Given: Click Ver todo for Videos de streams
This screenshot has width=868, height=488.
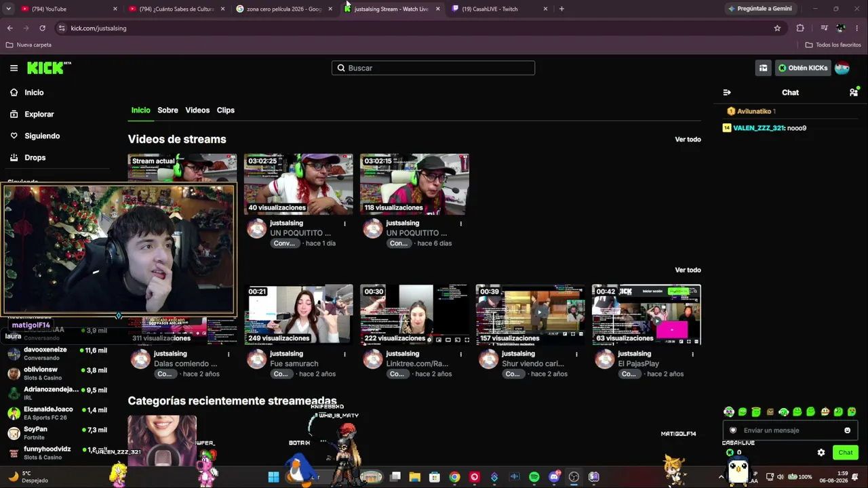Looking at the screenshot, I should click(688, 140).
